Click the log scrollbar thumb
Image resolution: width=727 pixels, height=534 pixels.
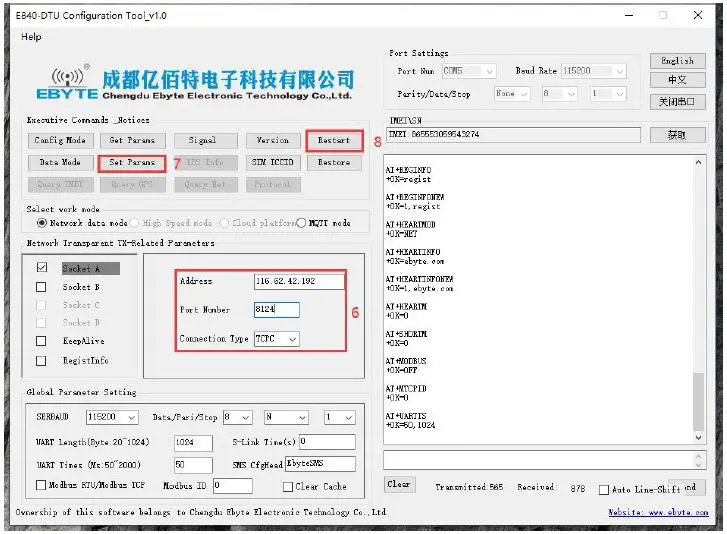(x=698, y=401)
